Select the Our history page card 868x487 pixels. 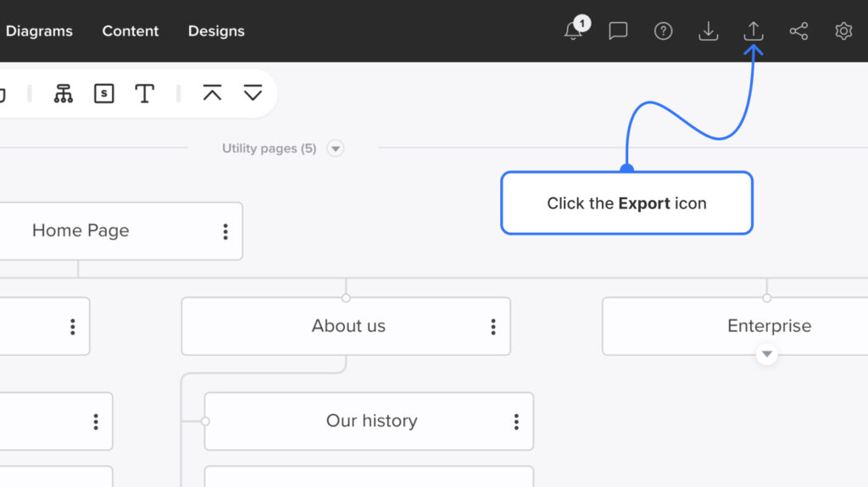(x=369, y=421)
